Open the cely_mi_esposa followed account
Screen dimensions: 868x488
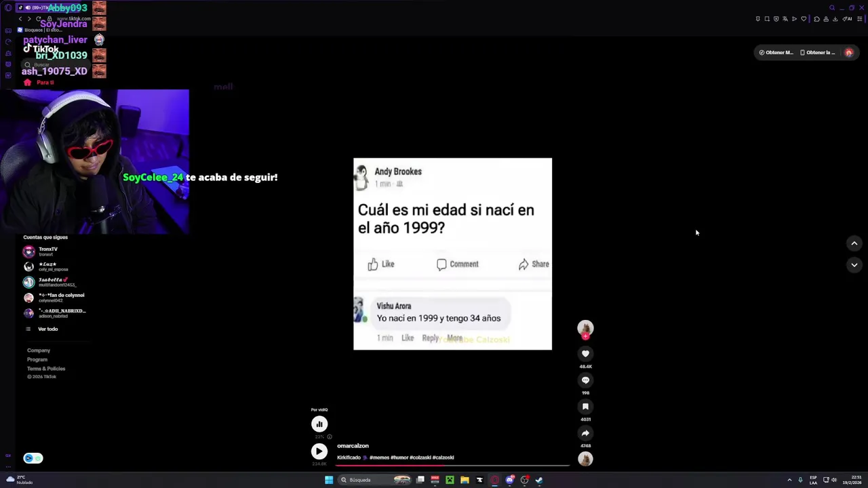(54, 267)
